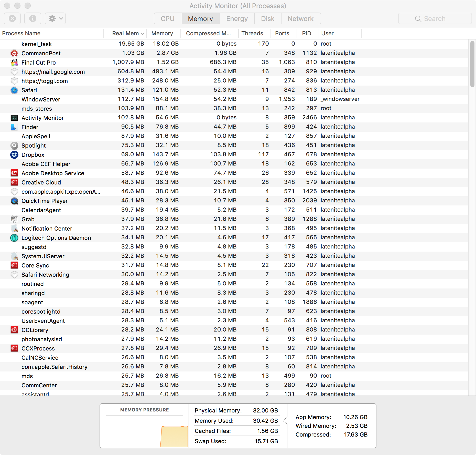Click inside the Search field
The height and width of the screenshot is (455, 476).
[x=435, y=18]
